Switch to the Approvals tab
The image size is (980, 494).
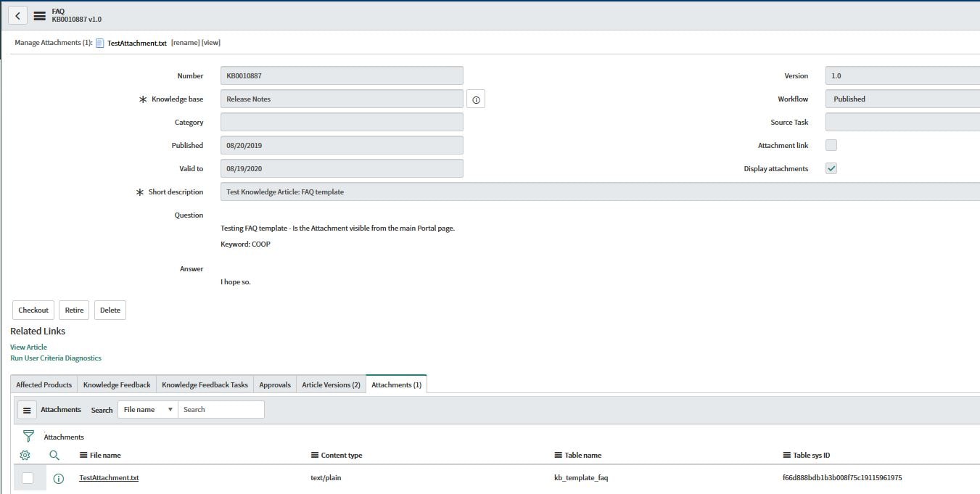[275, 384]
